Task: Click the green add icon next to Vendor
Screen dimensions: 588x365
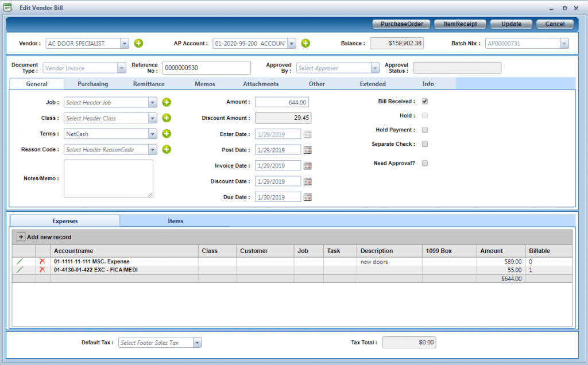Action: pyautogui.click(x=138, y=44)
